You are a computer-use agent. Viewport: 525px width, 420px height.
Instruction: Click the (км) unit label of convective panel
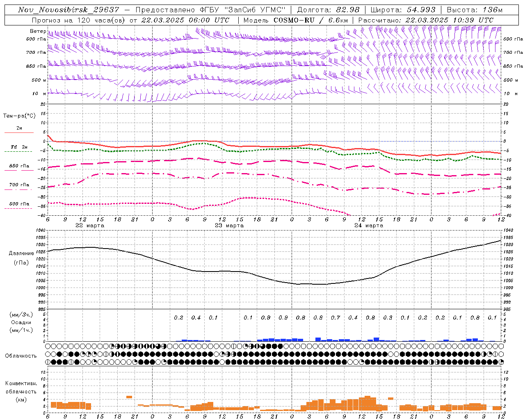point(21,399)
